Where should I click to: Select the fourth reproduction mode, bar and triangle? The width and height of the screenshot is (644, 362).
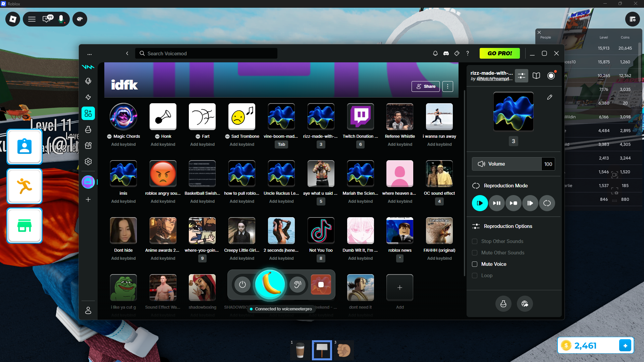[x=530, y=203]
